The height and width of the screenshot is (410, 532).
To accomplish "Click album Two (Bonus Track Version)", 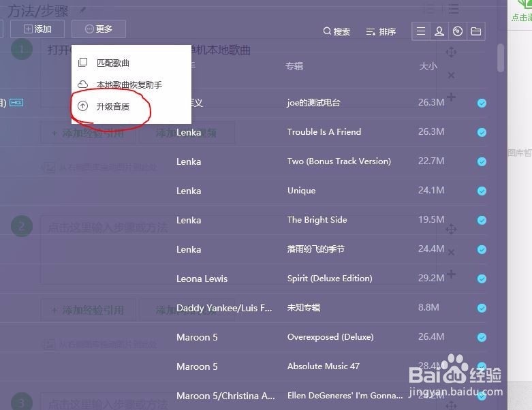I will tap(339, 161).
